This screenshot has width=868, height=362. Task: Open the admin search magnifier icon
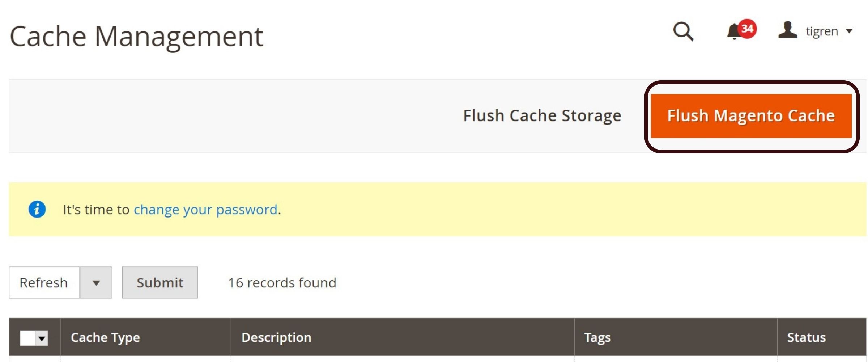click(683, 32)
